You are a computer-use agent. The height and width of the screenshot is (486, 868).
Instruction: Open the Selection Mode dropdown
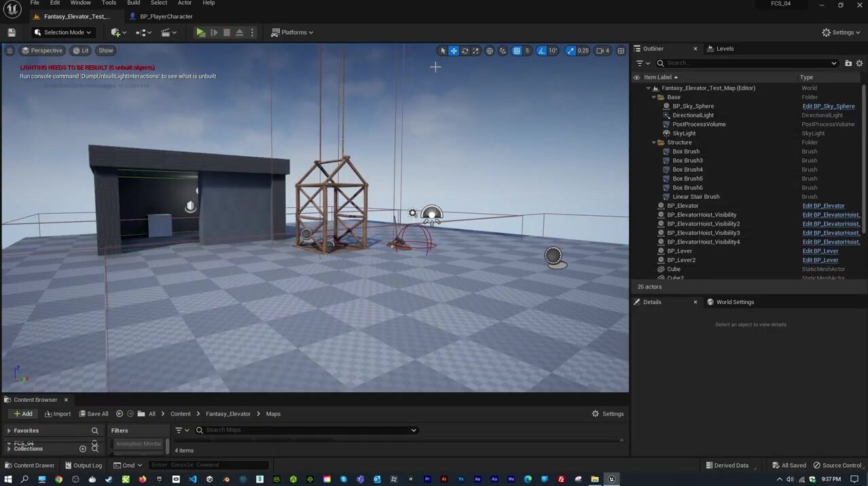click(x=63, y=33)
